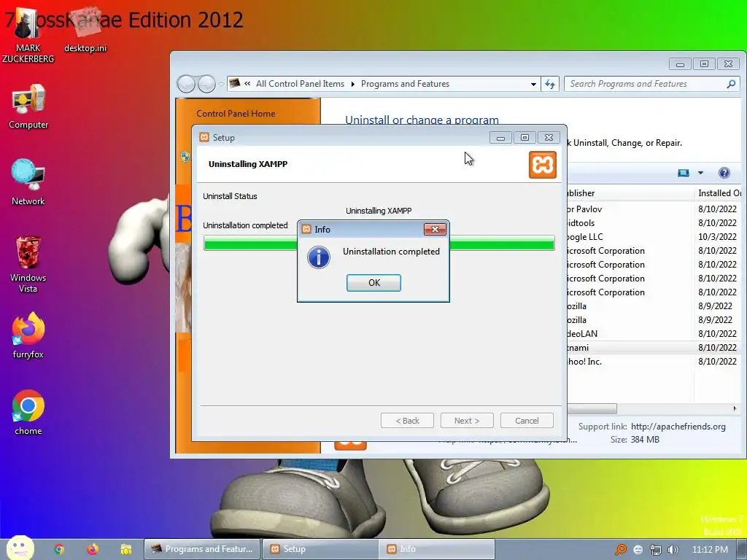This screenshot has height=560, width=747.
Task: Open the volume speaker tray icon
Action: click(673, 550)
